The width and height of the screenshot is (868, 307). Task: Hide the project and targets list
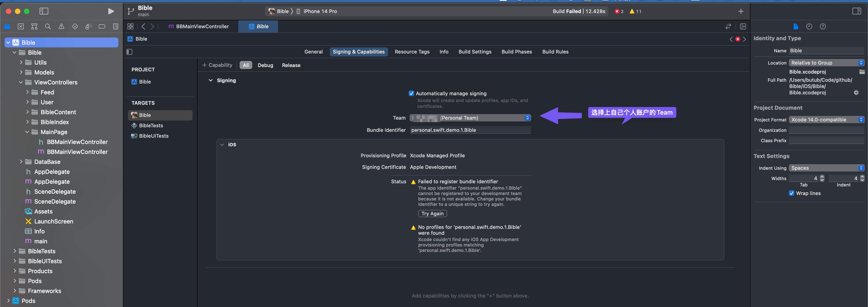click(x=129, y=52)
